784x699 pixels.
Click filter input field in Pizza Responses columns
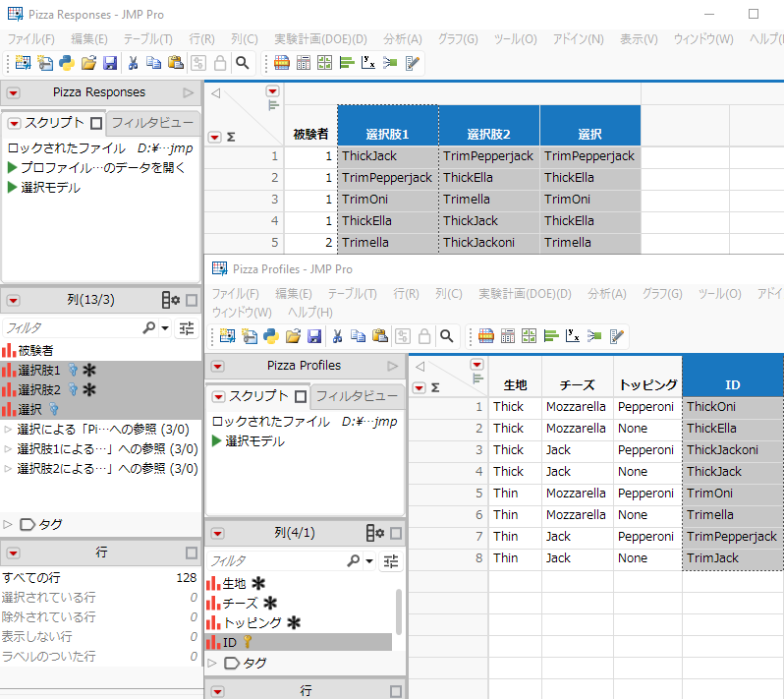pyautogui.click(x=73, y=328)
